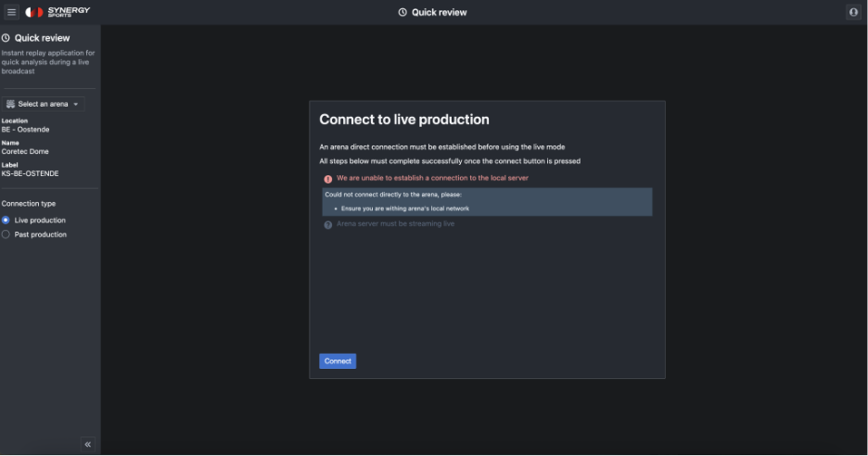Image resolution: width=868 pixels, height=456 pixels.
Task: Click the label value 'KS-BE-OSTENDE'
Action: 30,173
